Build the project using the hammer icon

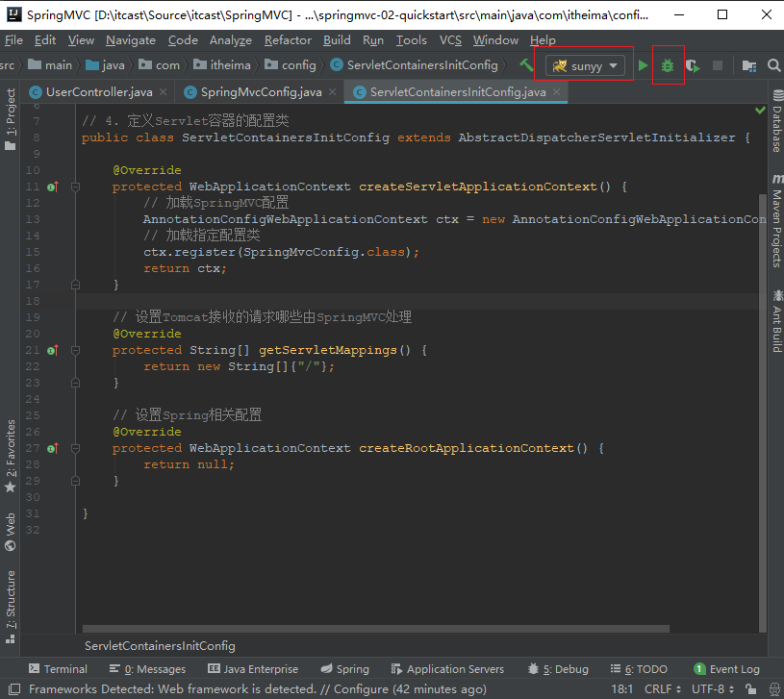pyautogui.click(x=526, y=65)
